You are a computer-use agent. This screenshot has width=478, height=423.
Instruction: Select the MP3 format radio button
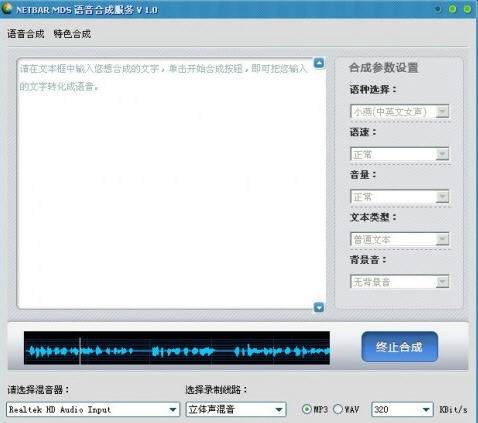click(x=306, y=409)
